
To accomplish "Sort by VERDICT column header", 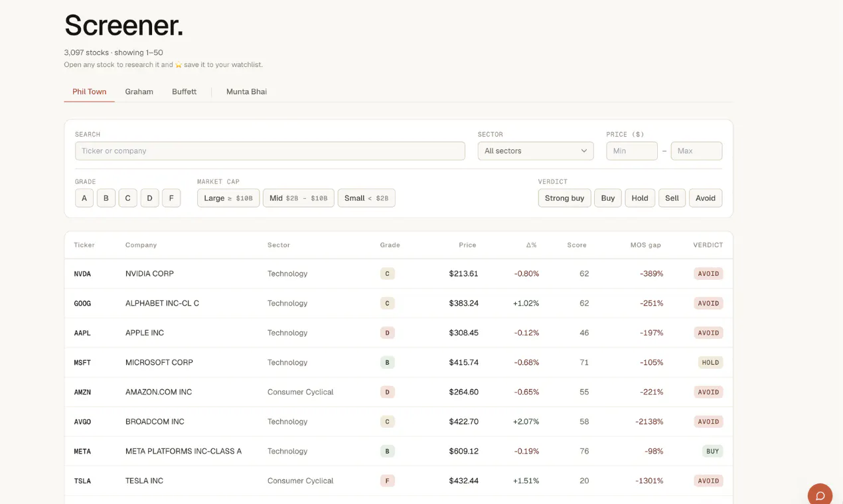I will [708, 245].
